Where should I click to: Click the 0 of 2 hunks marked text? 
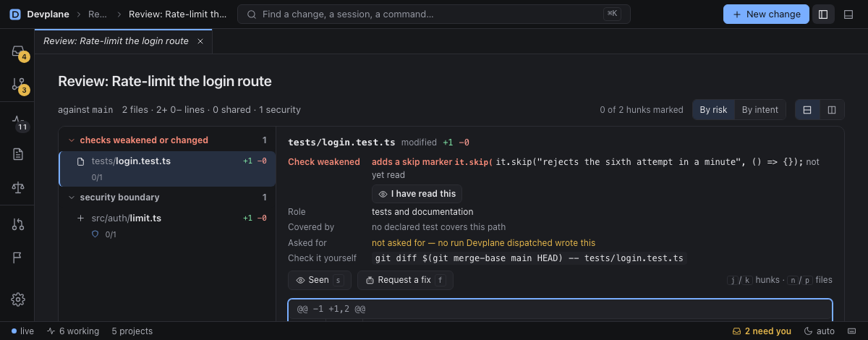click(x=642, y=110)
